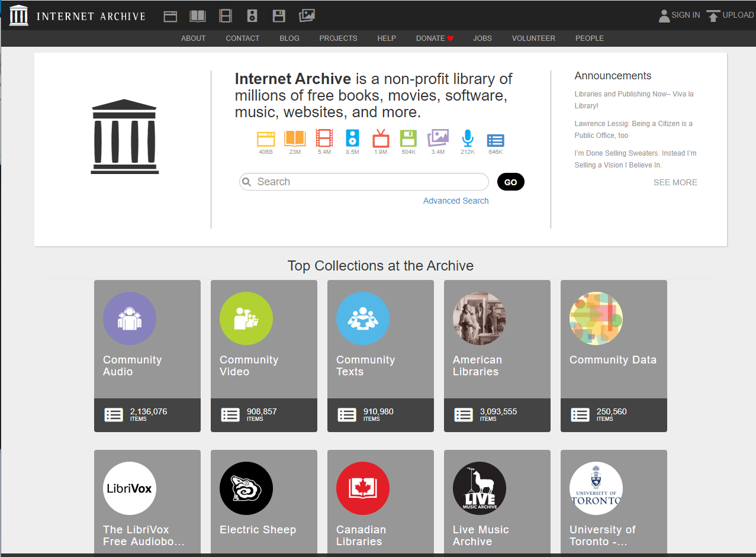Open the BLOG menu item
756x557 pixels.
pos(289,38)
